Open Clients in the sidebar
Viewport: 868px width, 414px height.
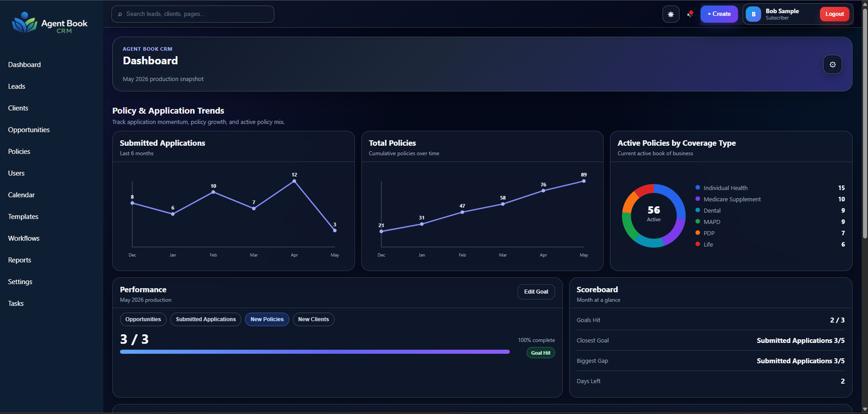[18, 108]
